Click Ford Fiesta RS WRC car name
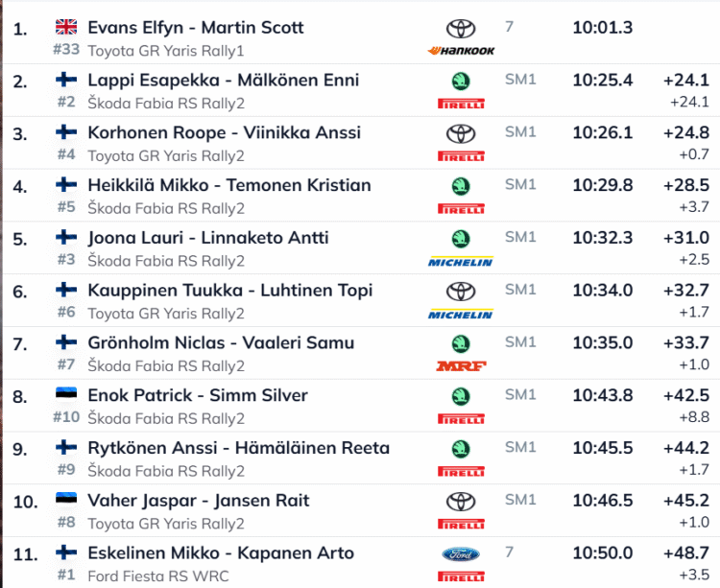This screenshot has width=720, height=588. 158,576
